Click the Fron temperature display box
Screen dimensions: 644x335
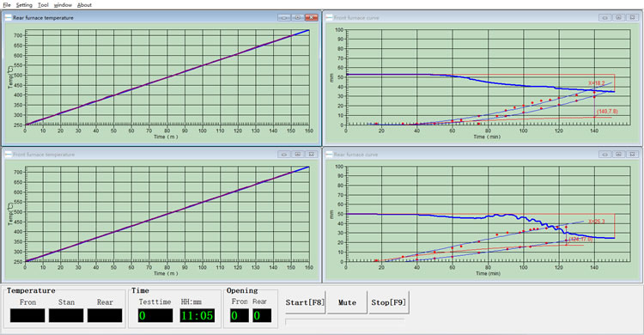[x=27, y=315]
